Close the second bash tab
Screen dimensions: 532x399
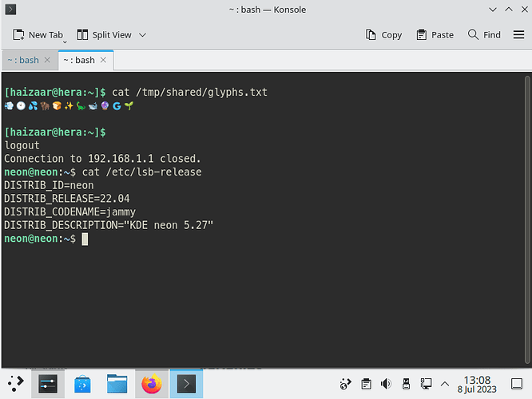point(104,60)
